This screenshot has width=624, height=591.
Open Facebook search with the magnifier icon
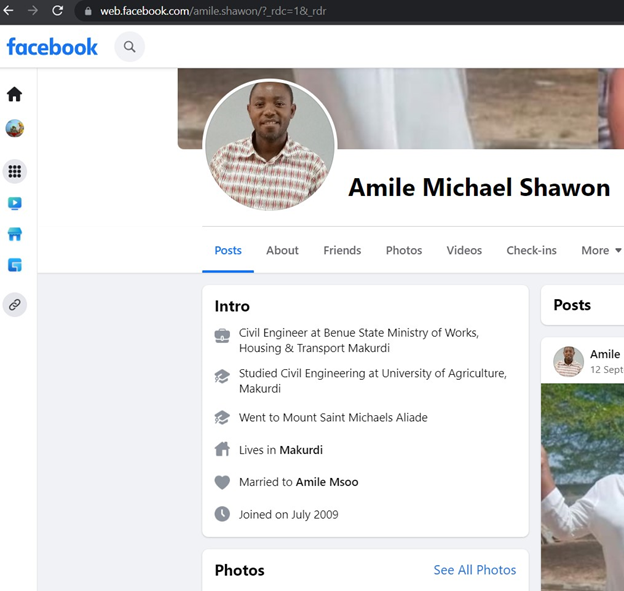click(129, 47)
